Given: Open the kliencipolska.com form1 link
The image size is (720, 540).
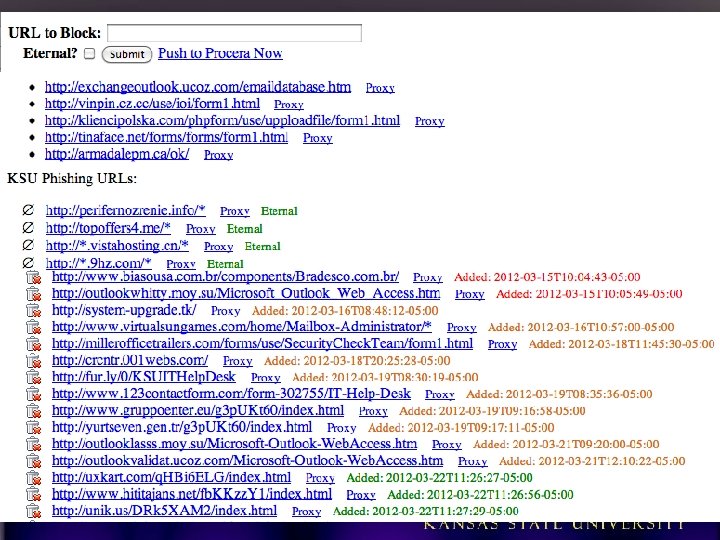Looking at the screenshot, I should (x=222, y=121).
